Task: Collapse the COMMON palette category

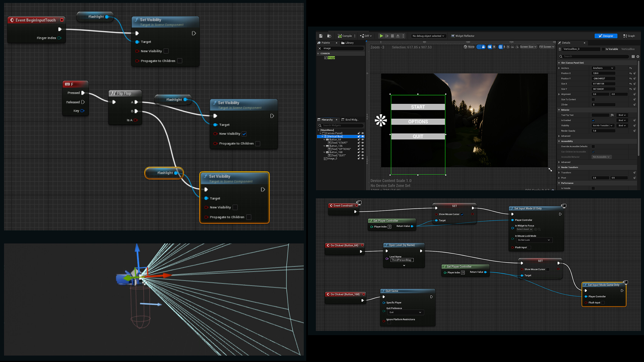Action: pos(318,54)
